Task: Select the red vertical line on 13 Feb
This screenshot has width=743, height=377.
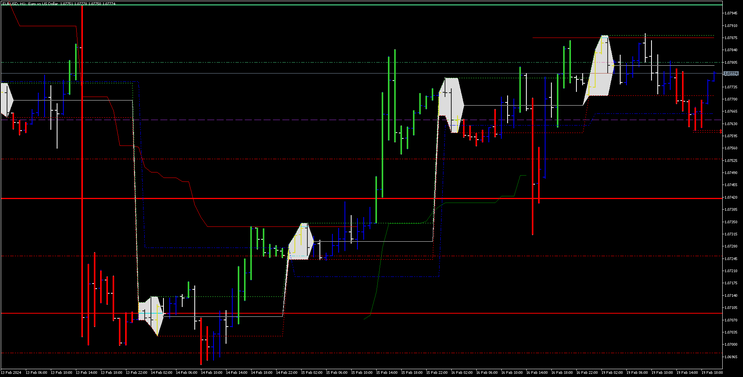Action: point(82,171)
